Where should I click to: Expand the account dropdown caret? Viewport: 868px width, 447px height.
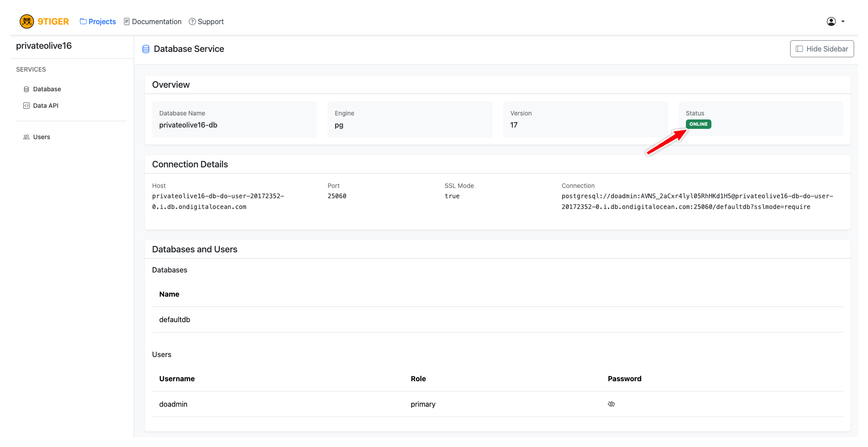[843, 21]
